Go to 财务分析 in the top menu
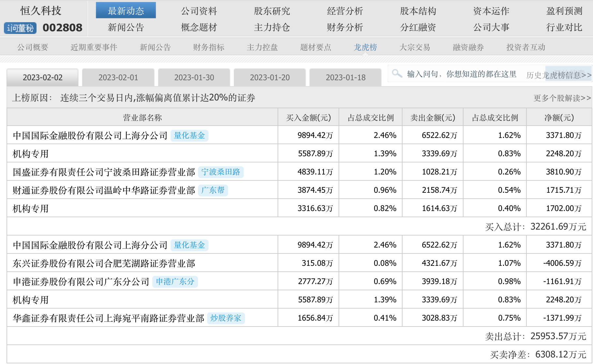The height and width of the screenshot is (364, 593). pyautogui.click(x=345, y=27)
